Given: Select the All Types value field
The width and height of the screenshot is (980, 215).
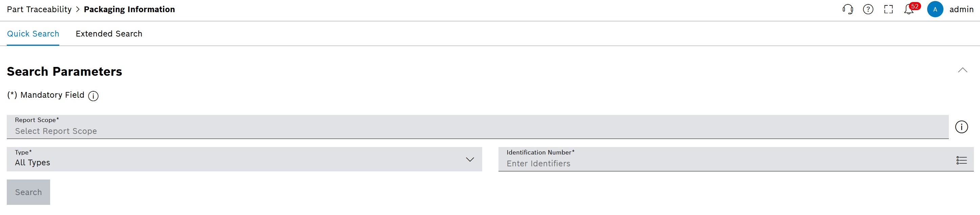Looking at the screenshot, I should [244, 160].
